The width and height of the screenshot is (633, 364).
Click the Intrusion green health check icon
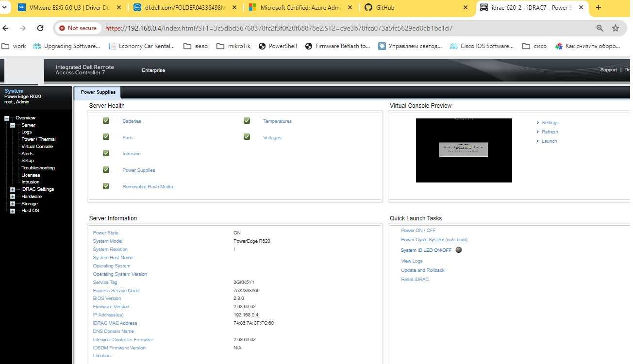pyautogui.click(x=106, y=153)
